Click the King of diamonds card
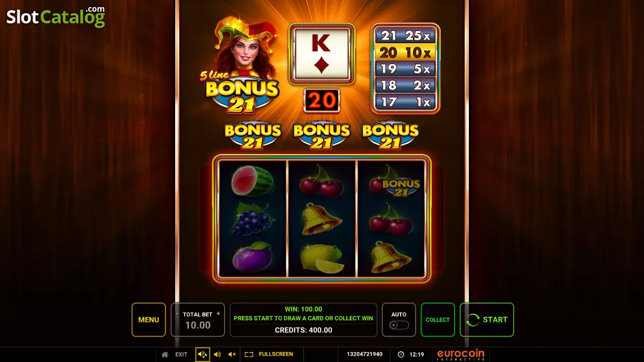This screenshot has width=644, height=362. point(321,53)
